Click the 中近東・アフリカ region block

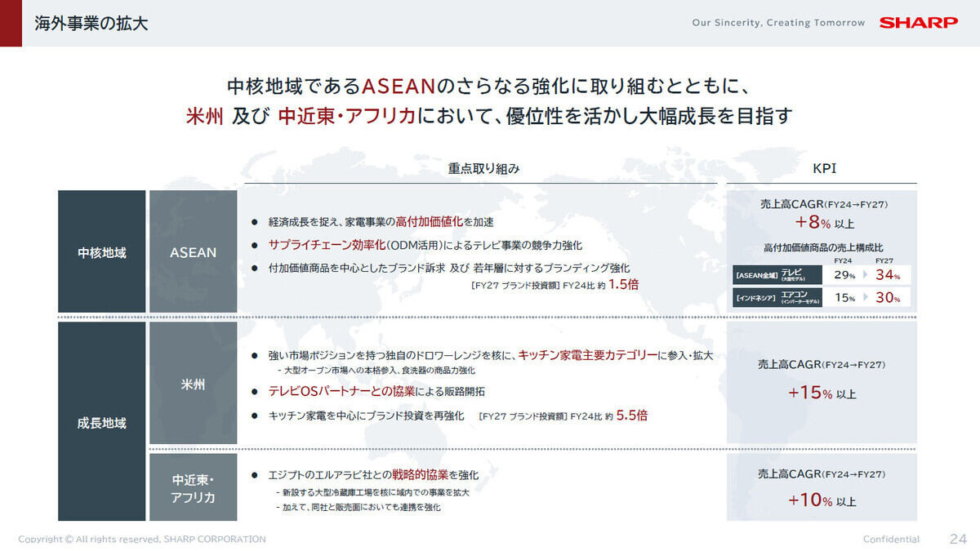click(x=194, y=487)
